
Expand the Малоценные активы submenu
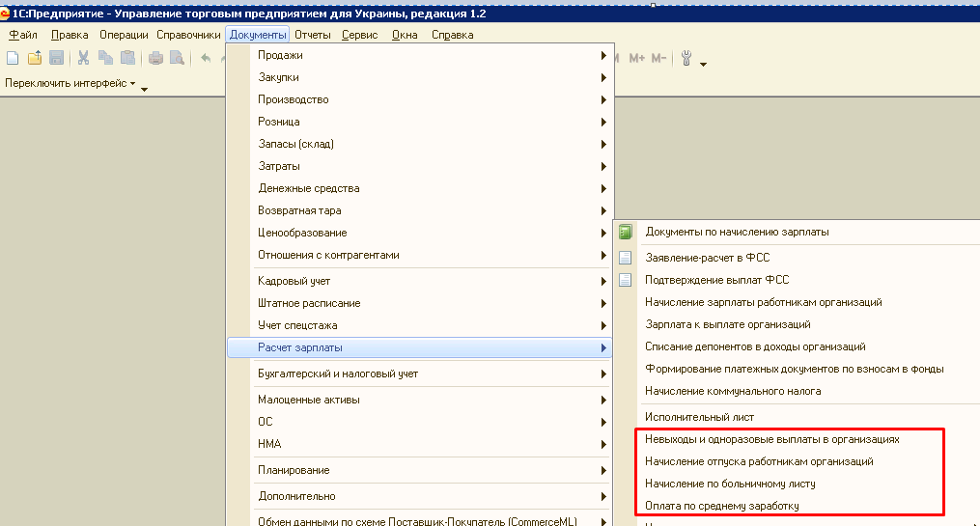coord(420,400)
